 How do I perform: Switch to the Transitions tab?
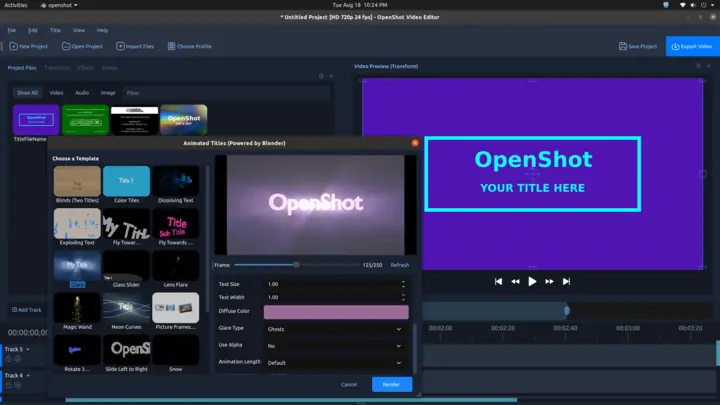(57, 68)
